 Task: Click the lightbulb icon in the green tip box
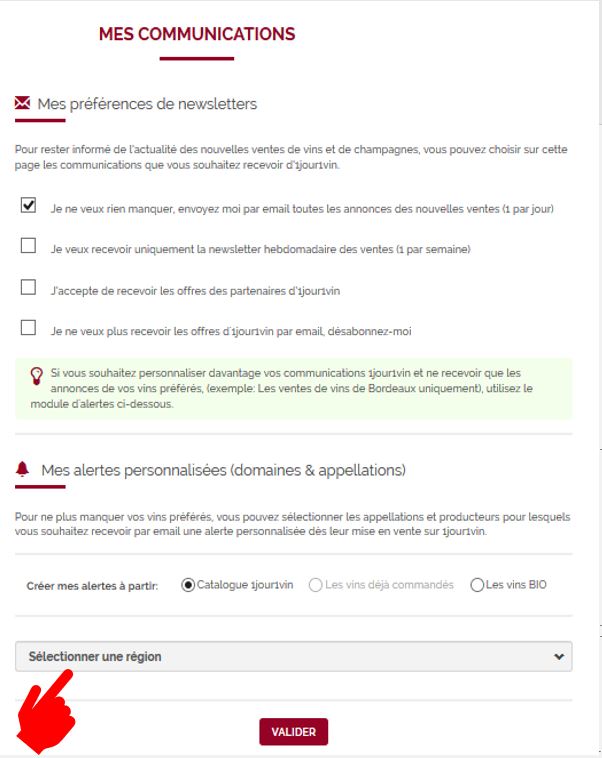pyautogui.click(x=37, y=376)
